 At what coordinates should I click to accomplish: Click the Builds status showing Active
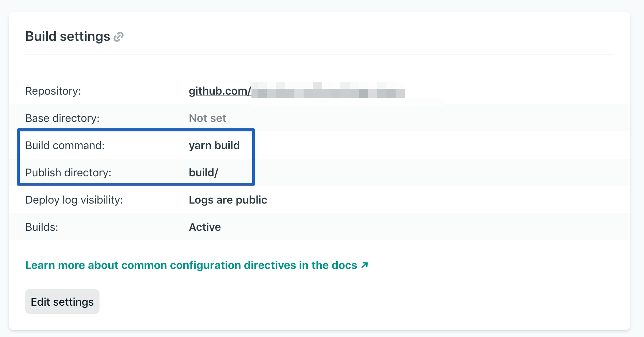[x=205, y=227]
